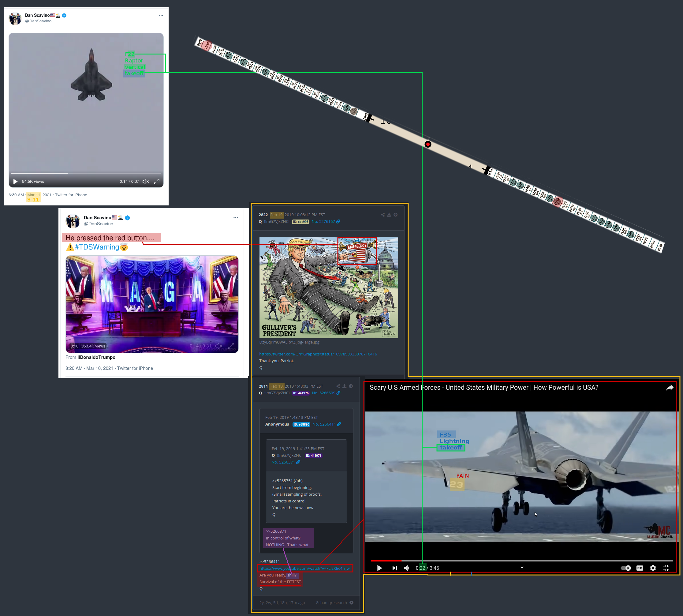The height and width of the screenshot is (616, 683).
Task: Play the Scary U.S Armed Forces video
Action: tap(379, 568)
